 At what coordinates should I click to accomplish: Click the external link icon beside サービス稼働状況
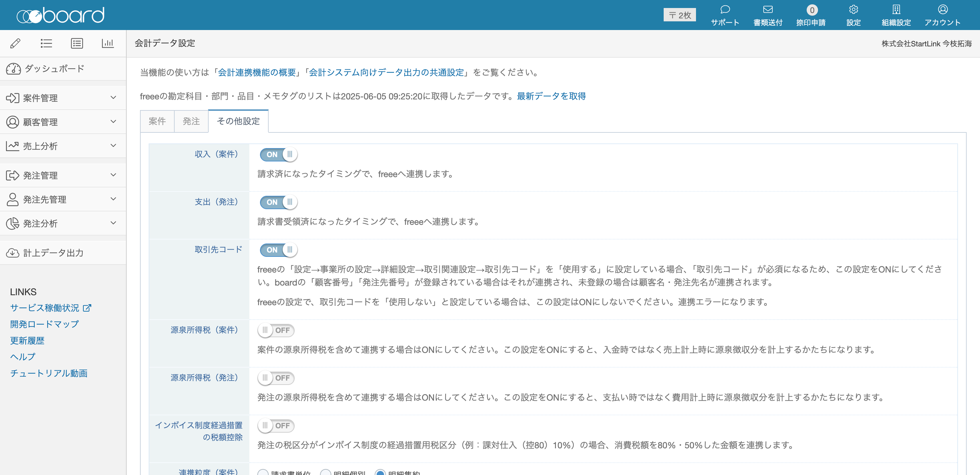pyautogui.click(x=87, y=308)
